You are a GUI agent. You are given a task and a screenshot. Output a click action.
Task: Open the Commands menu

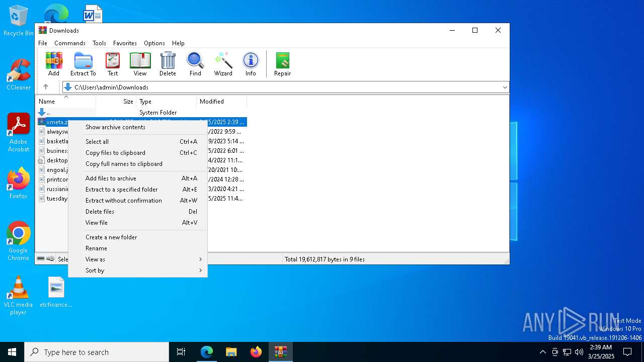point(70,43)
